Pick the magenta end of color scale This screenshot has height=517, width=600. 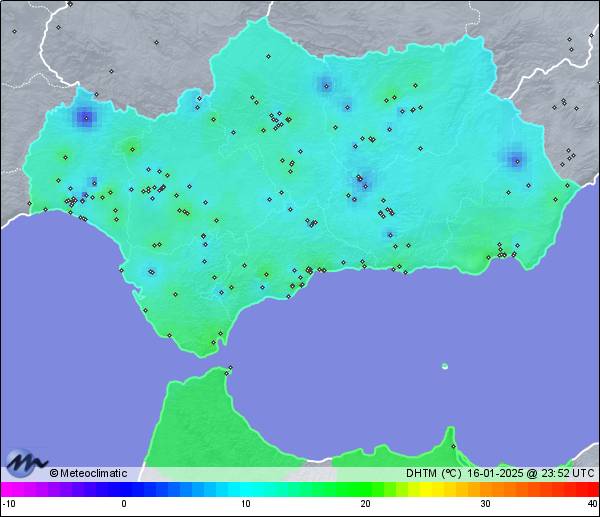tap(8, 489)
